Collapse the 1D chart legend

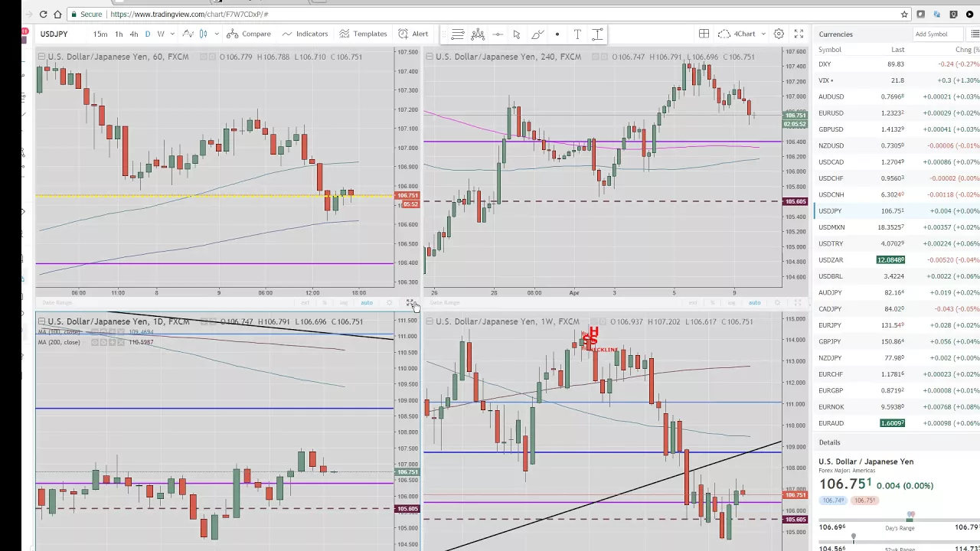pos(42,321)
